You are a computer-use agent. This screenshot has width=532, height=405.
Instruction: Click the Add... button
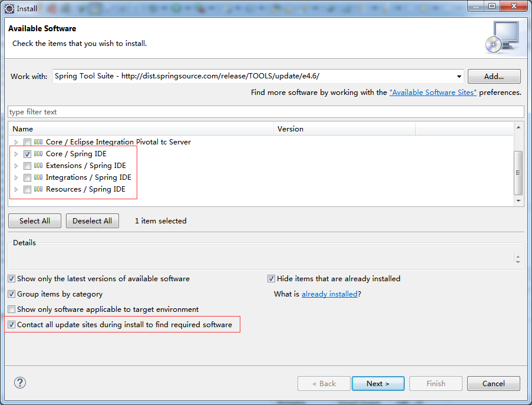tap(494, 77)
